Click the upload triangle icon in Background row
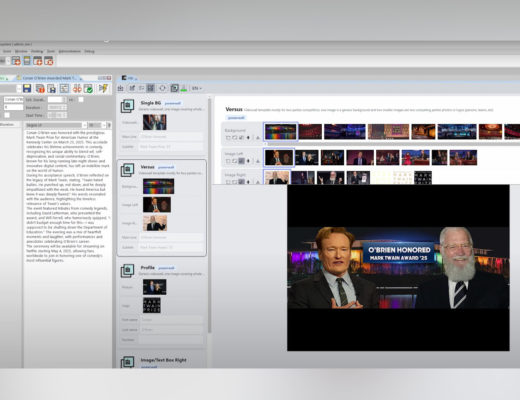Image resolution: width=520 pixels, height=400 pixels. 258,138
